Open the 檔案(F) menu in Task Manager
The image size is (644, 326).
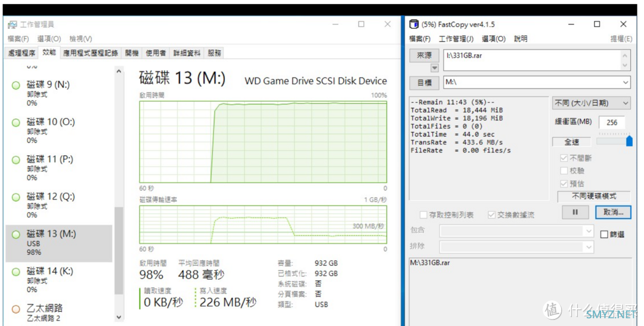(x=18, y=39)
